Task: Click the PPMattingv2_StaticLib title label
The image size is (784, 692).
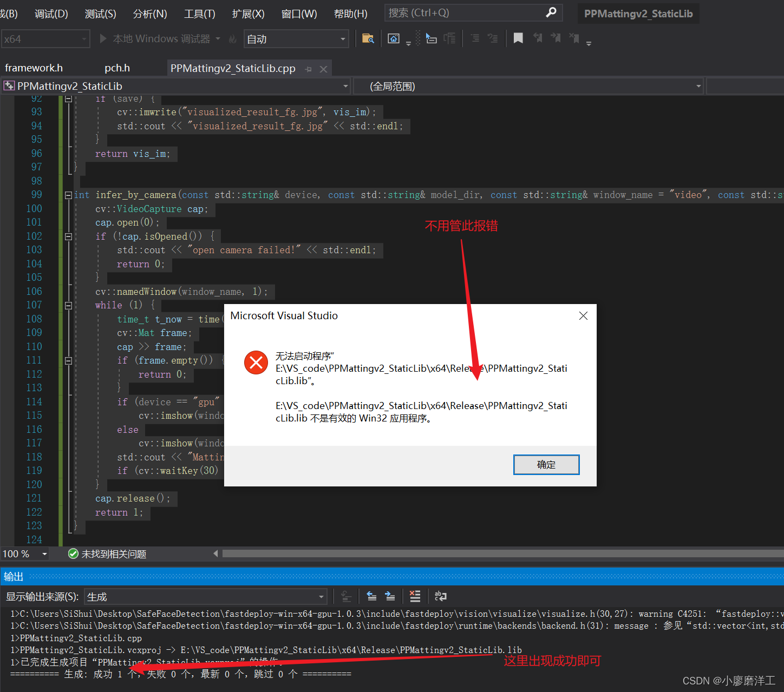Action: [638, 14]
